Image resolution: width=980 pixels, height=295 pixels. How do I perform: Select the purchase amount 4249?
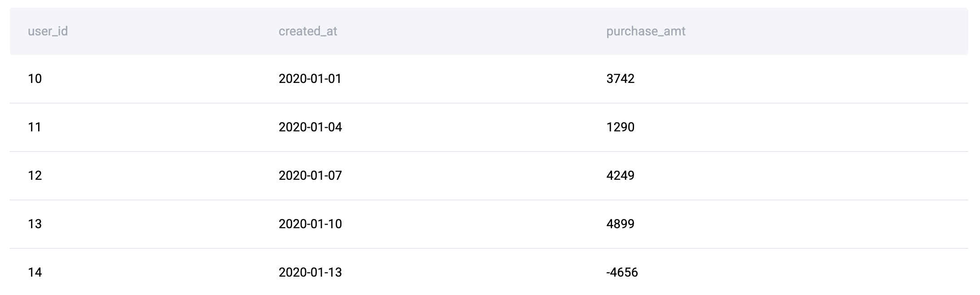620,175
